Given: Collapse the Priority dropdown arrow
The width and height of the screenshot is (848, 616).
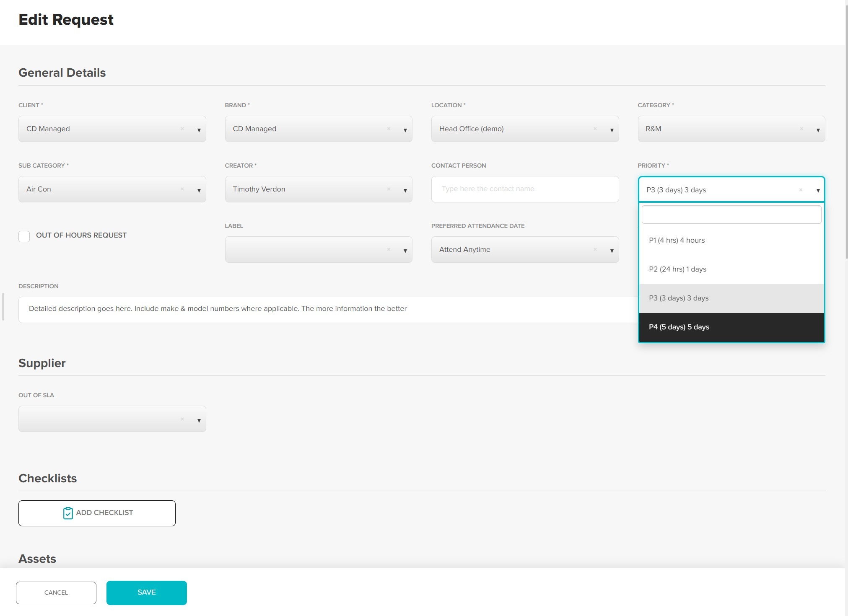Looking at the screenshot, I should (818, 190).
